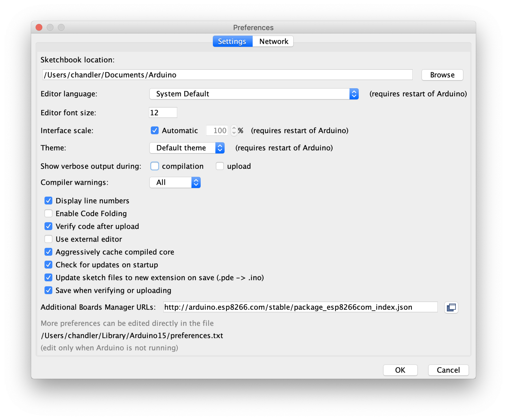Image resolution: width=507 pixels, height=420 pixels.
Task: Click the Browse button for sketchbook location
Action: pyautogui.click(x=442, y=75)
